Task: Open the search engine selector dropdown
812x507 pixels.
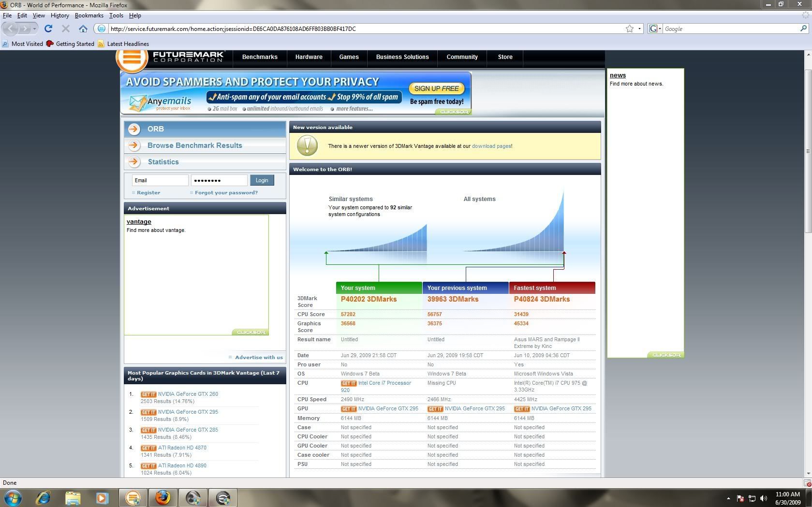Action: pyautogui.click(x=655, y=29)
